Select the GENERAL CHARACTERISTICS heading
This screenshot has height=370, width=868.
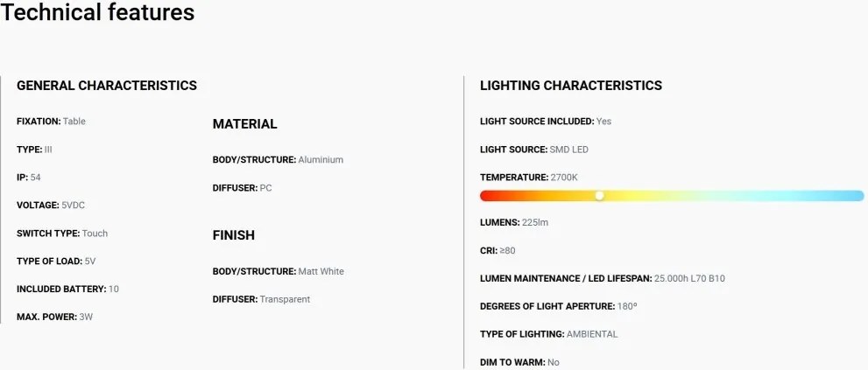click(x=107, y=86)
